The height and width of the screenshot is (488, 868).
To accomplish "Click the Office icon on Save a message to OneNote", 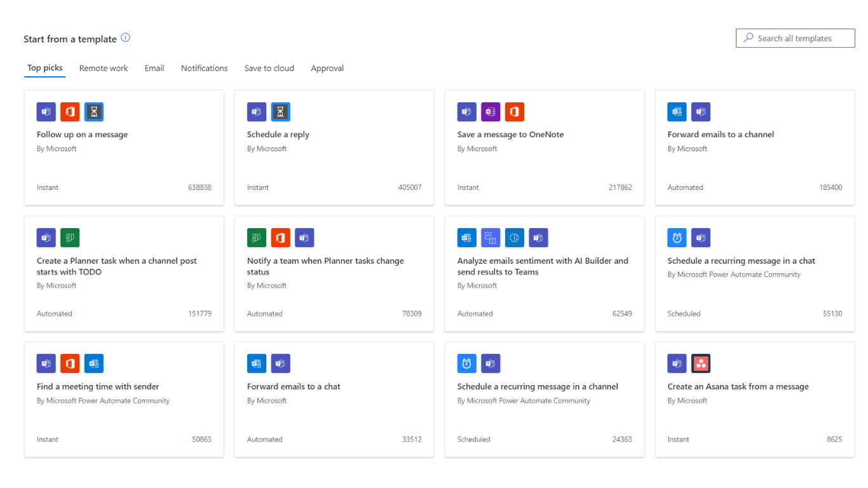I will pyautogui.click(x=515, y=112).
